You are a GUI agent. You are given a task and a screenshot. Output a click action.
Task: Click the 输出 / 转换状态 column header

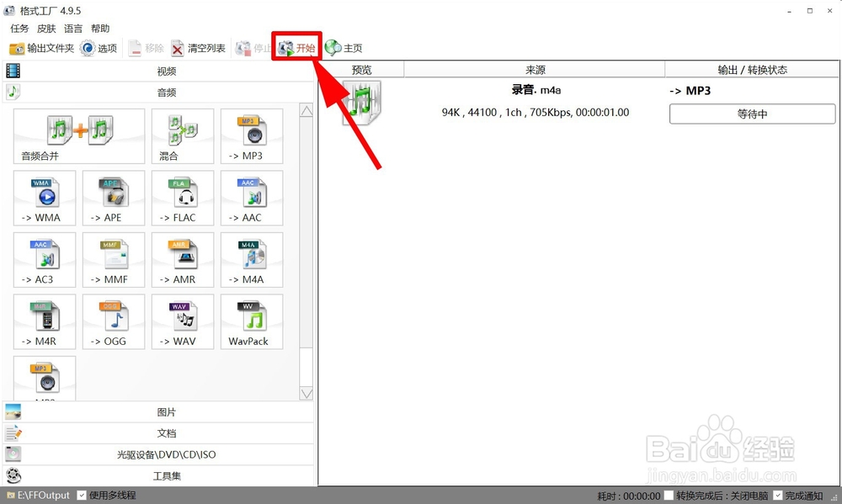752,70
